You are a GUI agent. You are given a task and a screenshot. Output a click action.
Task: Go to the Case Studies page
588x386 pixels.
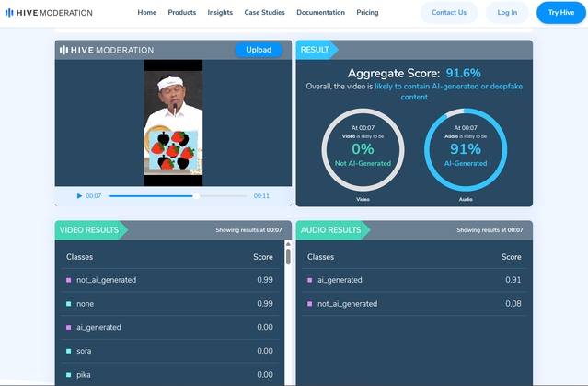coord(264,13)
